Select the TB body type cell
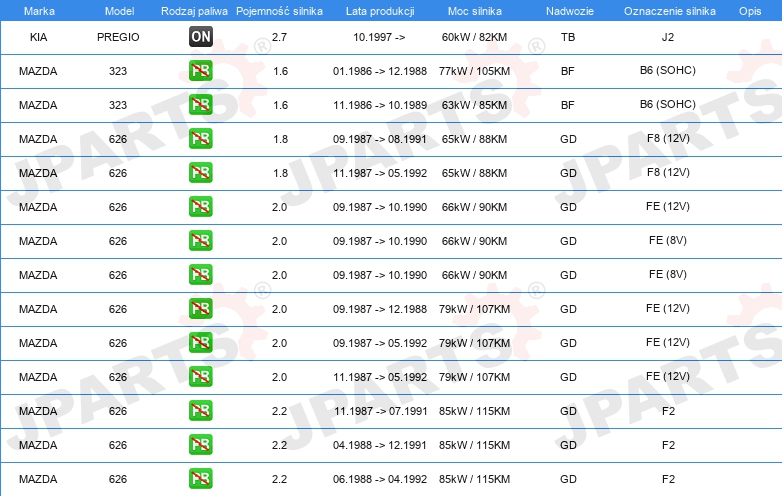 pos(568,37)
